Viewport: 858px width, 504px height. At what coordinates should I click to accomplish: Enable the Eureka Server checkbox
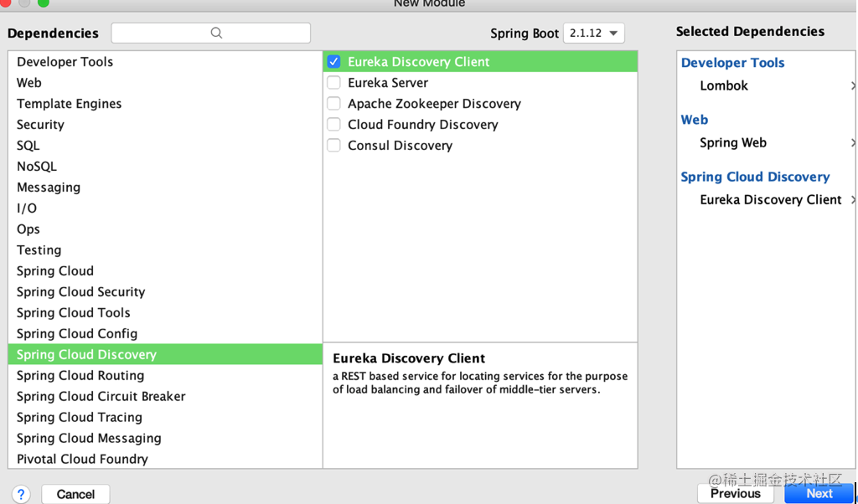[333, 83]
